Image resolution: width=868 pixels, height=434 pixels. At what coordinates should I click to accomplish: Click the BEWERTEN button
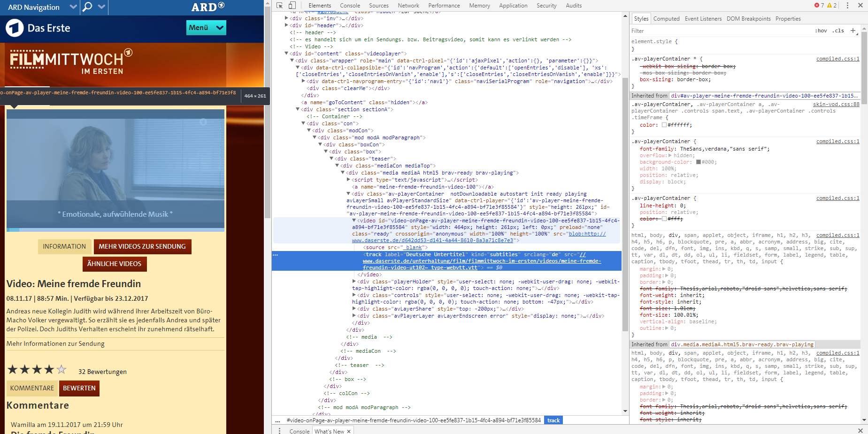[79, 388]
